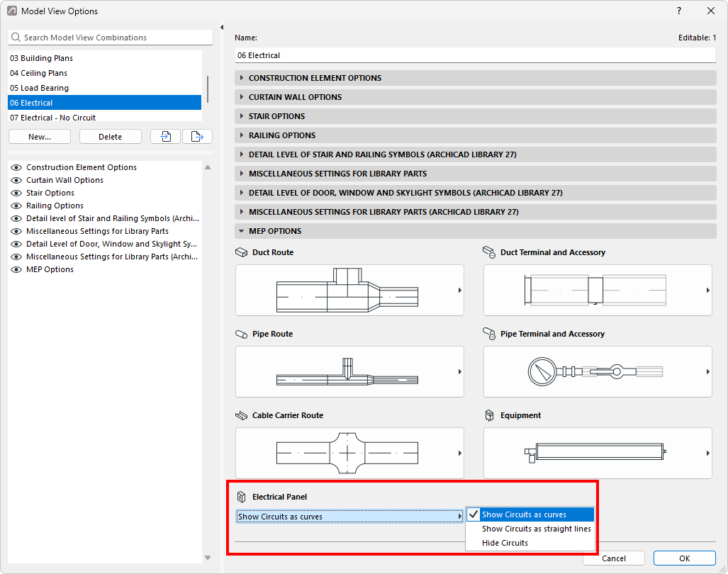
Task: Click the help question mark icon
Action: [x=679, y=11]
